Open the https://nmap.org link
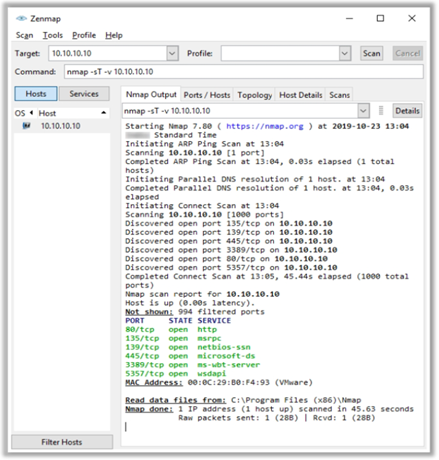The height and width of the screenshot is (460, 439). click(x=265, y=126)
